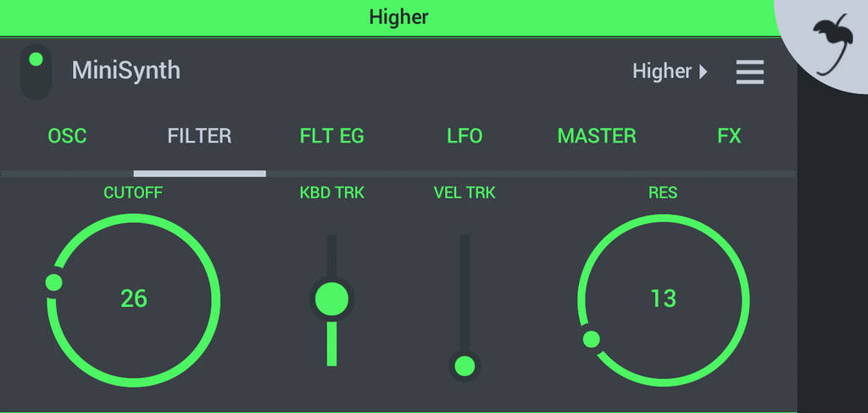Click the FL Studio fruit logo

[833, 44]
